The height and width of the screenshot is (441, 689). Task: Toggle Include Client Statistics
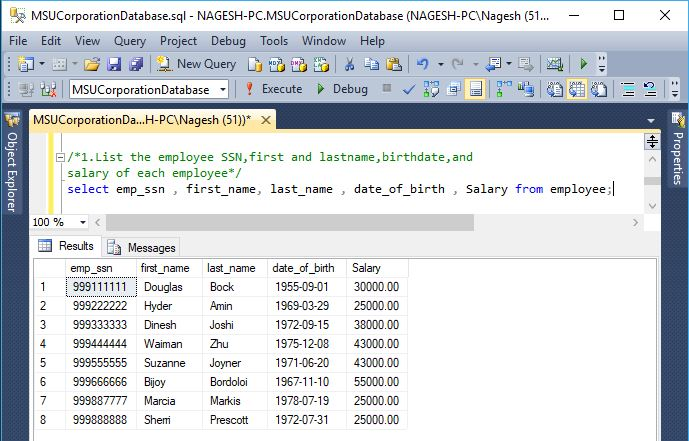click(x=526, y=90)
